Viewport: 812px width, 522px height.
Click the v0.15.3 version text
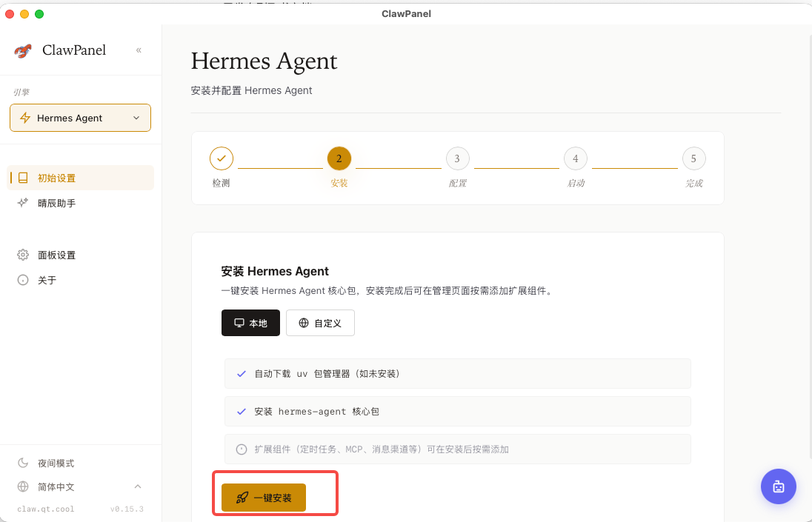127,509
